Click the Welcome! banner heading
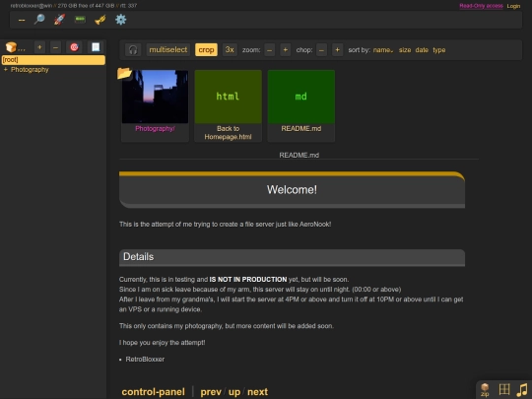The image size is (532, 399). [292, 190]
